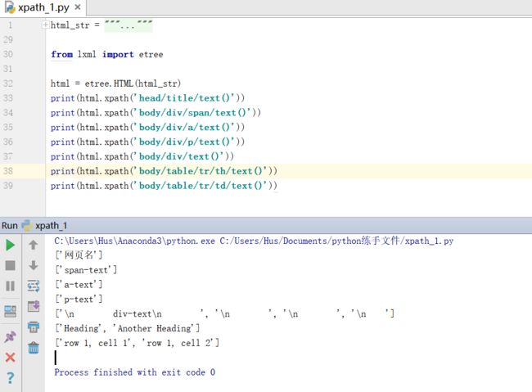Click the ['p-text'] output line
Image resolution: width=532 pixels, height=392 pixels.
click(79, 299)
